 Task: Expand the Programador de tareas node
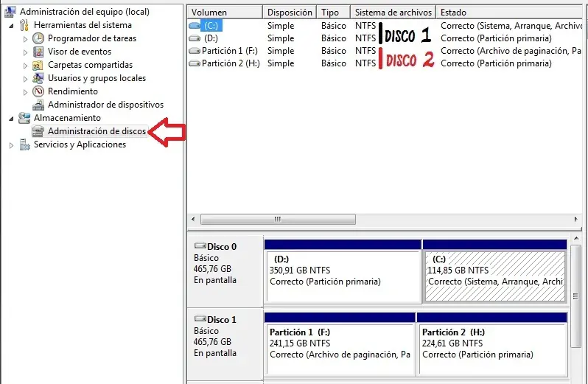(x=26, y=39)
